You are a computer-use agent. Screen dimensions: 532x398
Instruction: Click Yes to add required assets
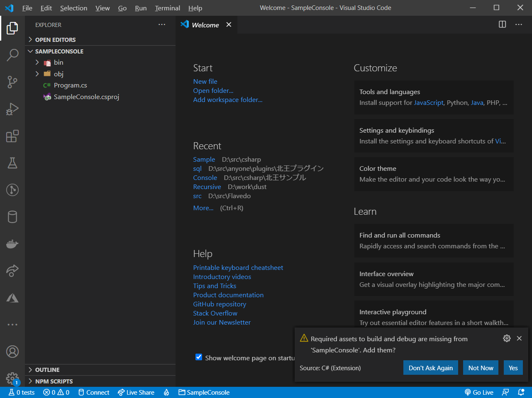click(513, 368)
